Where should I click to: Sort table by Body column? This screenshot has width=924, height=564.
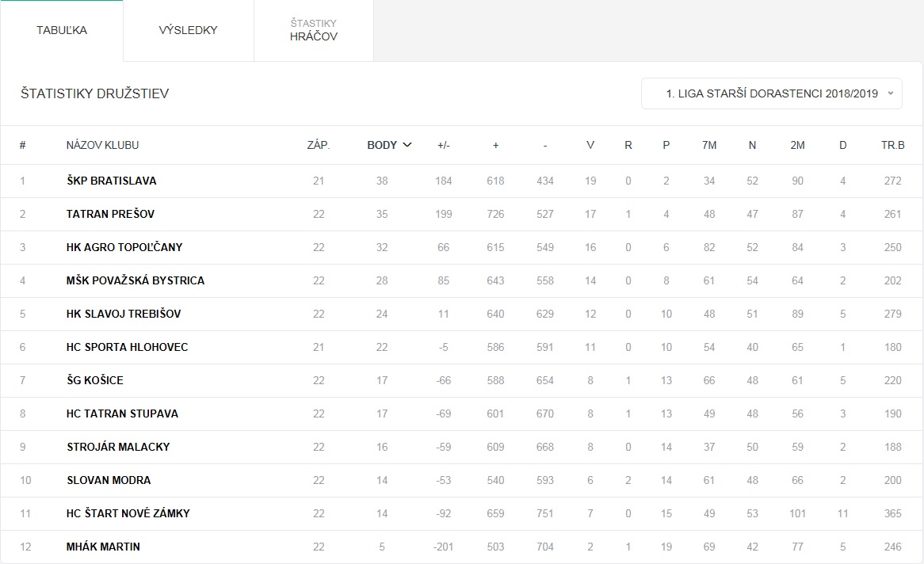[382, 145]
